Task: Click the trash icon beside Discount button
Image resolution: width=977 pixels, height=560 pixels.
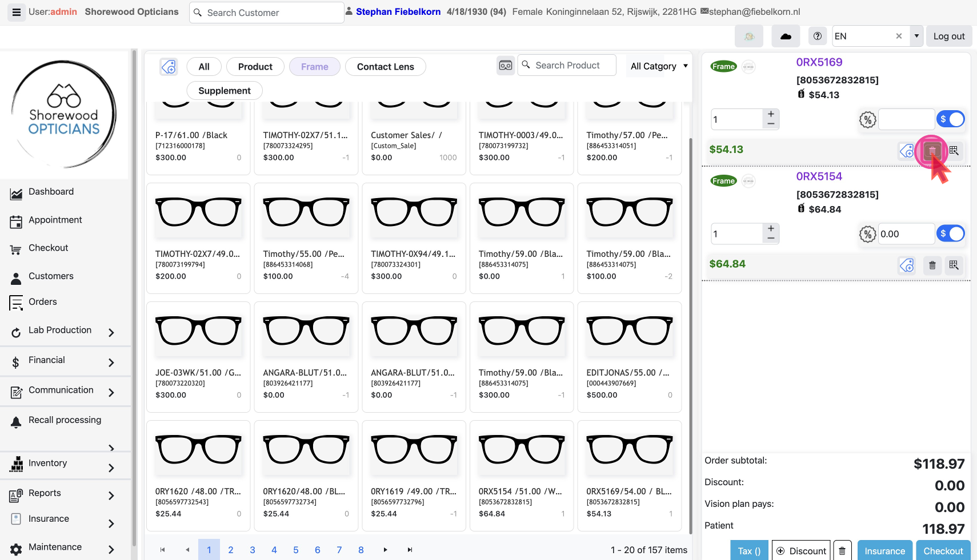Action: click(x=842, y=551)
